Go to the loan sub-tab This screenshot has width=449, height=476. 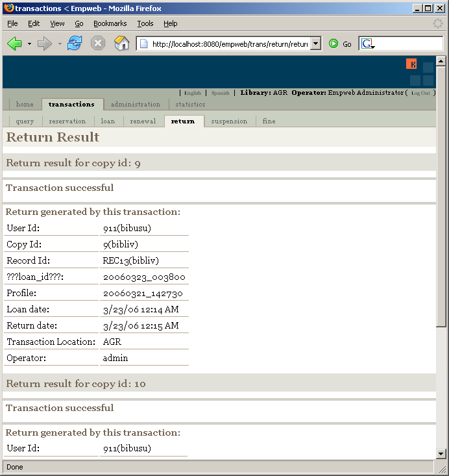(x=108, y=121)
